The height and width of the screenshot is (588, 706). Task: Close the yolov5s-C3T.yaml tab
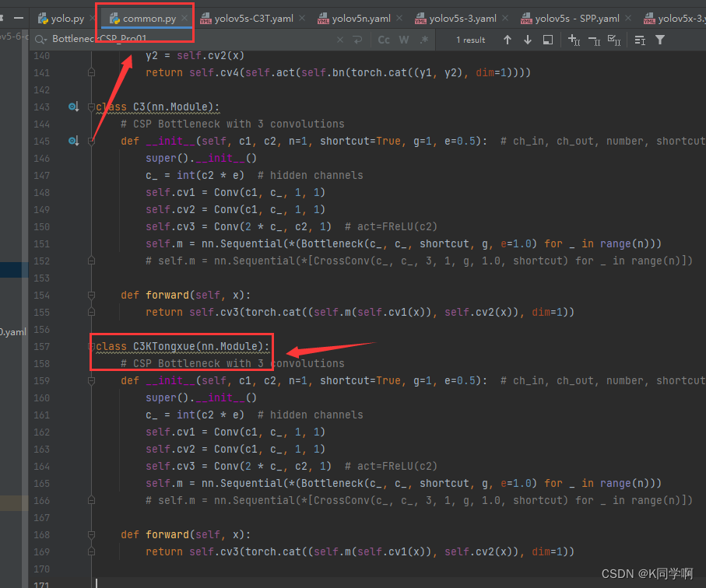(x=302, y=18)
